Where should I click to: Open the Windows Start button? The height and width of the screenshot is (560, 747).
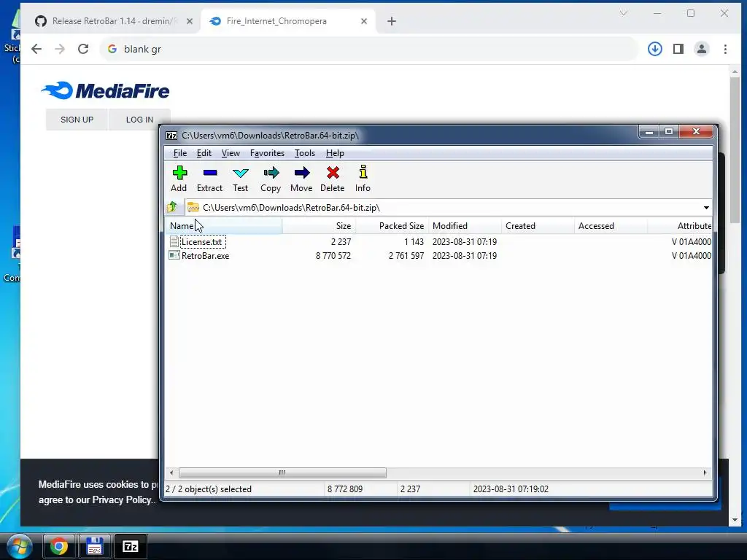tap(19, 545)
